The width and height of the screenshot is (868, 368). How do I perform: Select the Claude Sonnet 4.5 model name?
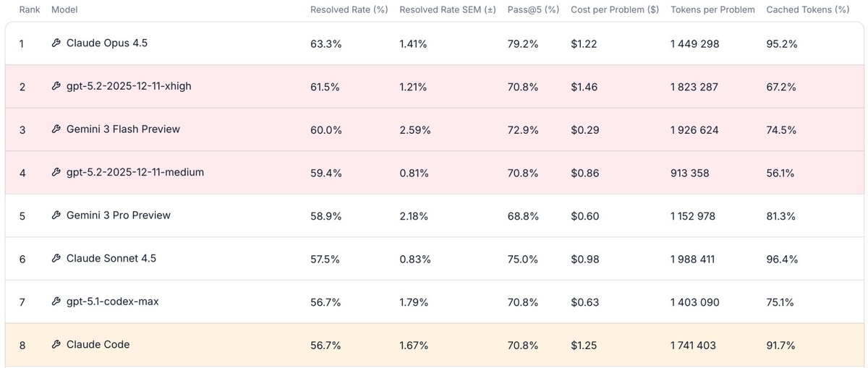pyautogui.click(x=111, y=259)
